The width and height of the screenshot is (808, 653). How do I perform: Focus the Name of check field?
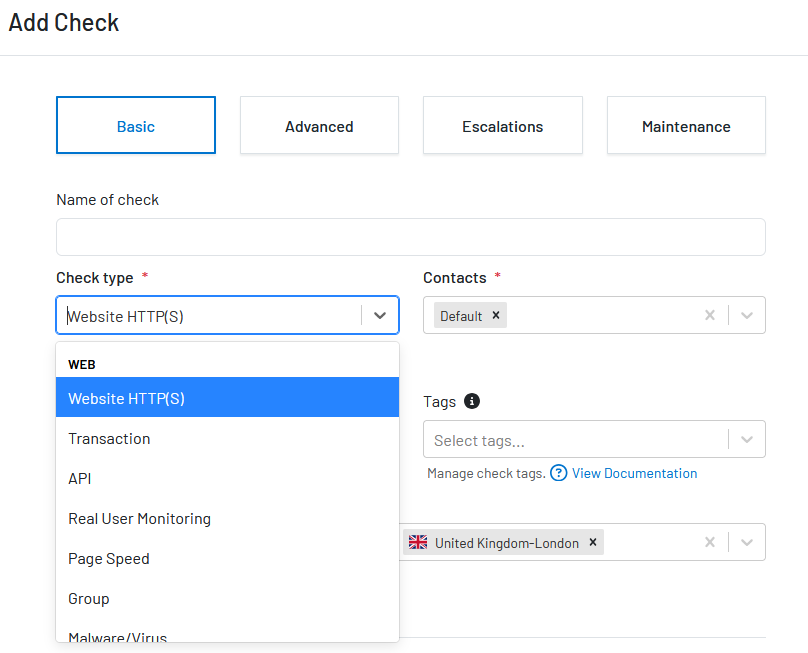click(411, 237)
